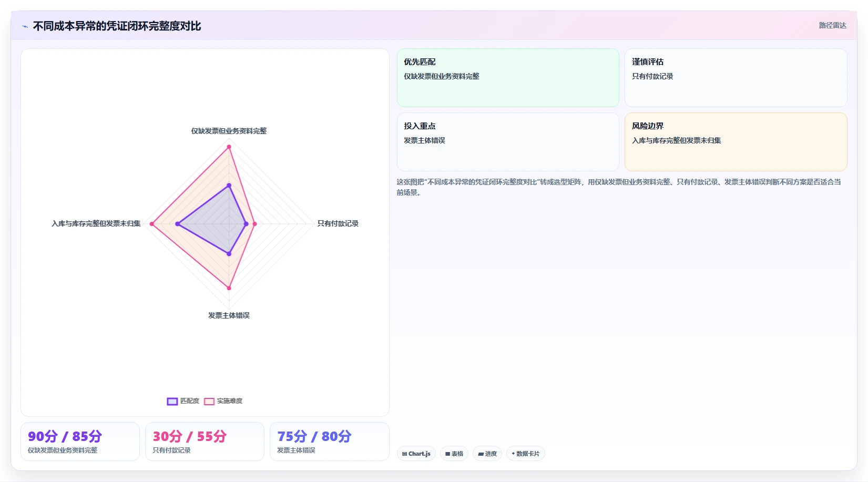Click the pink data point on the bottom axis
The height and width of the screenshot is (482, 868).
tap(229, 288)
